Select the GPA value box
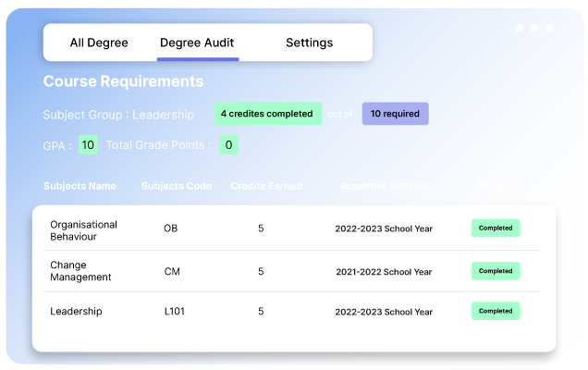 [88, 145]
